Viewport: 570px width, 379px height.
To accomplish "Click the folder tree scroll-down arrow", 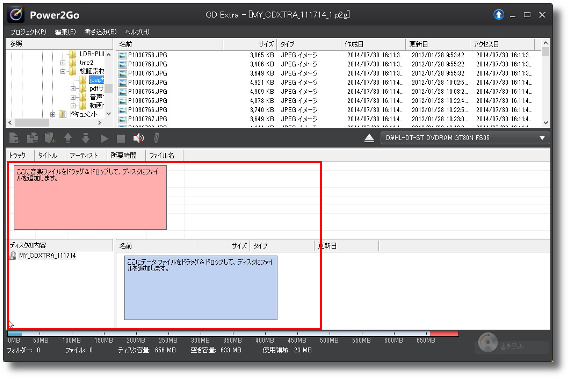I will pos(109,114).
